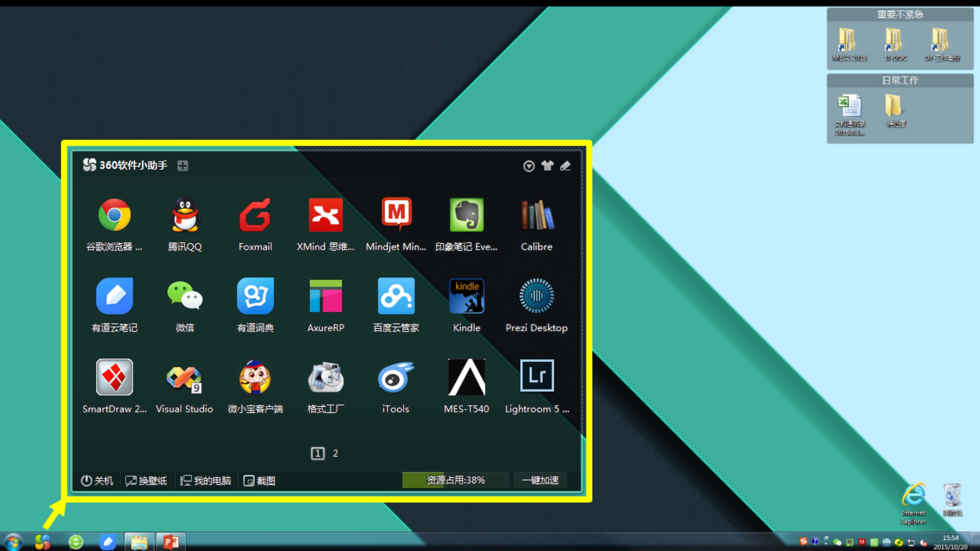Click the 360 software assistant taskbar icon
Screen dimensions: 980x551
tap(42, 542)
